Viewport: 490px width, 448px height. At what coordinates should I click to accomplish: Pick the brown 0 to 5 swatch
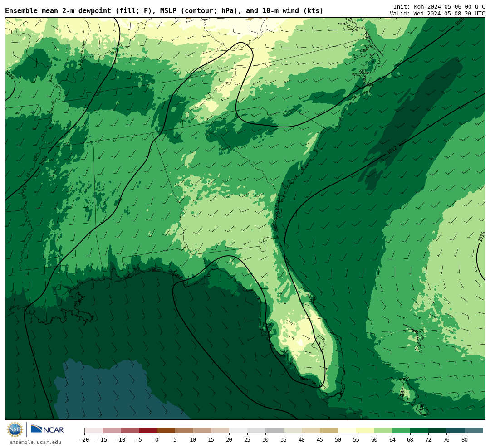click(x=166, y=431)
